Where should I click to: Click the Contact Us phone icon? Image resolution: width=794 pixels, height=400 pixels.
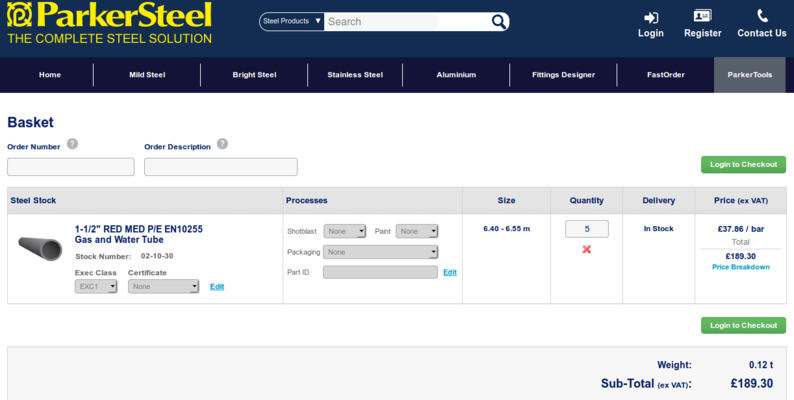762,16
